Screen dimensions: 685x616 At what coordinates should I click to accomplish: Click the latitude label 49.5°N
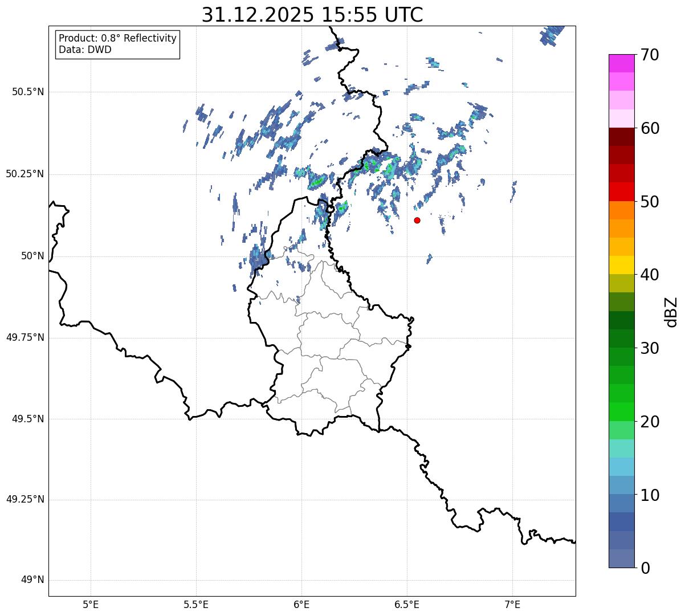28,419
